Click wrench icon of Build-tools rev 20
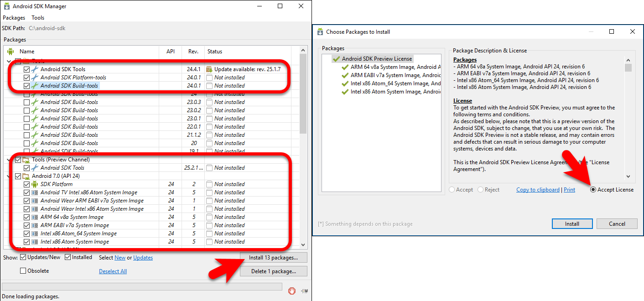This screenshot has width=644, height=301. pyautogui.click(x=35, y=143)
